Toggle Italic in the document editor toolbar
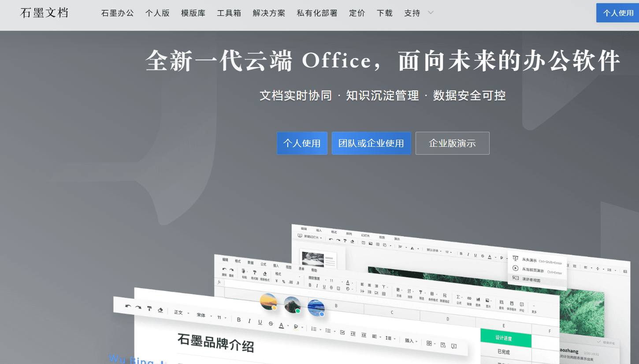 click(249, 321)
